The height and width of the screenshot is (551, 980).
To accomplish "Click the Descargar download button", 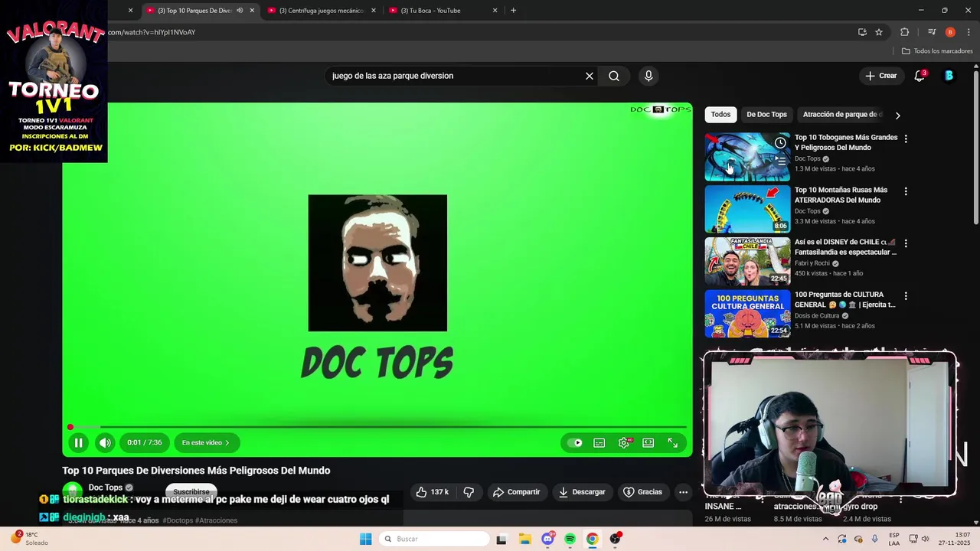I will [x=582, y=492].
